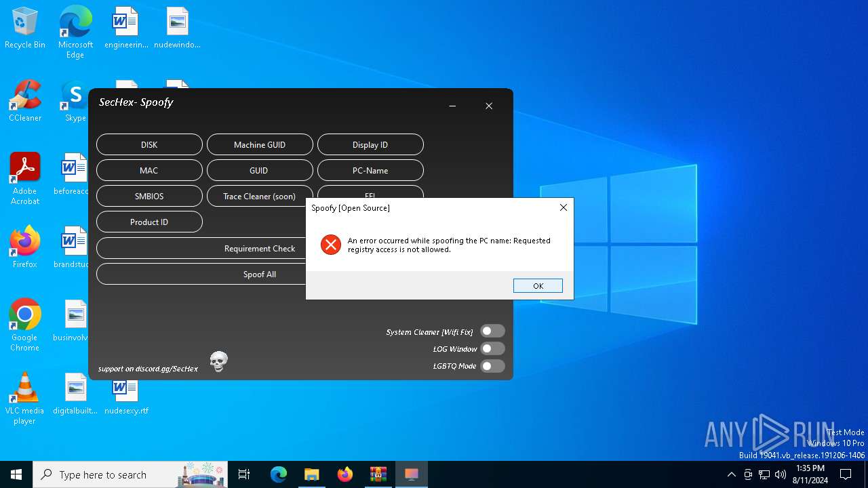Viewport: 868px width, 488px height.
Task: Open File Explorer from the taskbar
Action: tap(311, 474)
